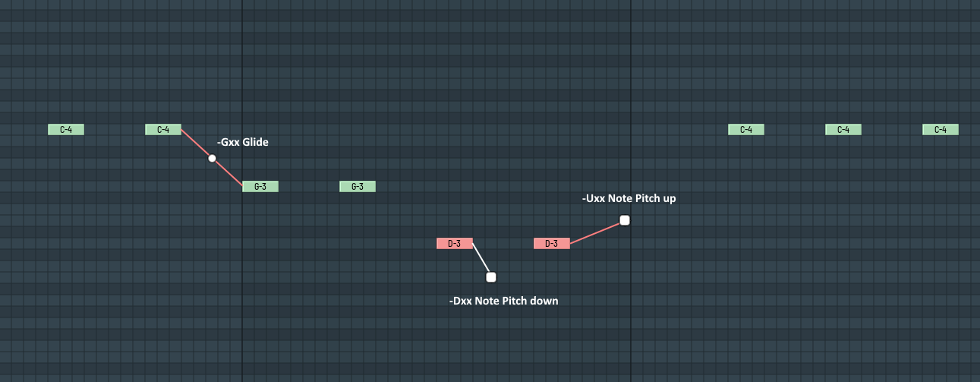
Task: Select the first red D-3 note
Action: pyautogui.click(x=455, y=244)
